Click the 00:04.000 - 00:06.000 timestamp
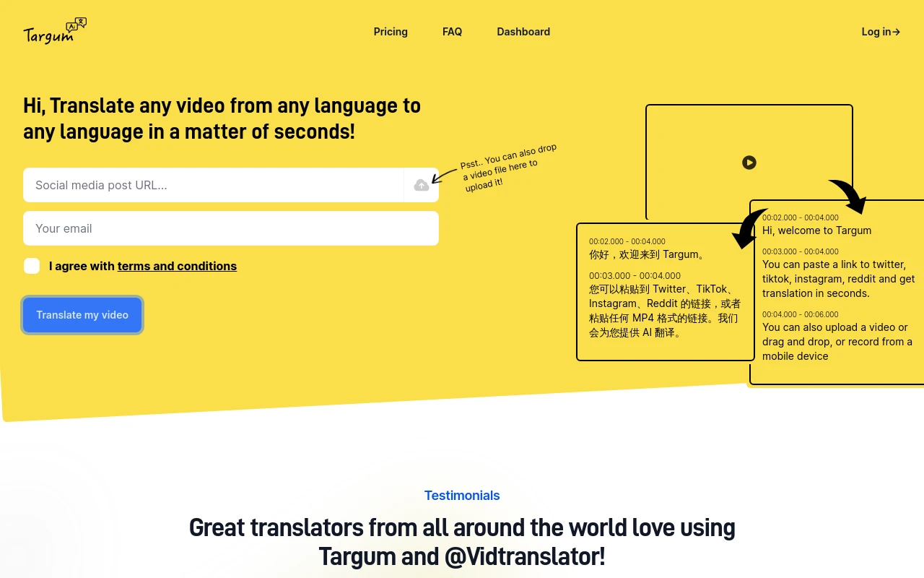 (801, 314)
